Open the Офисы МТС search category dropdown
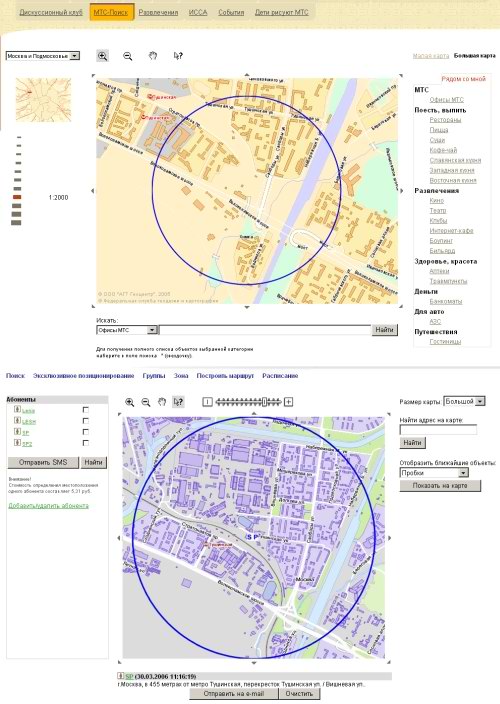500x704 pixels. 127,330
